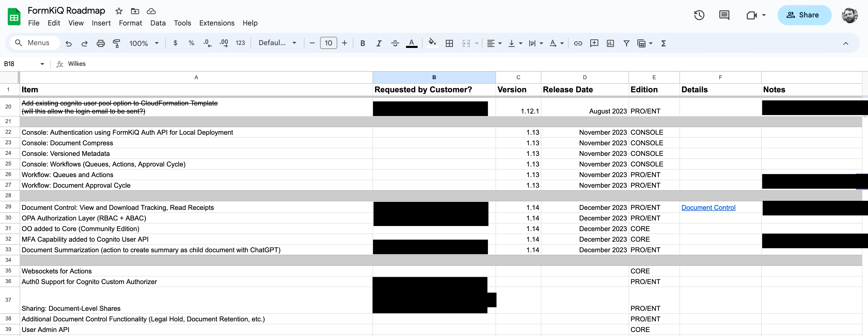Open the Format menu
The image size is (868, 336).
[x=131, y=23]
